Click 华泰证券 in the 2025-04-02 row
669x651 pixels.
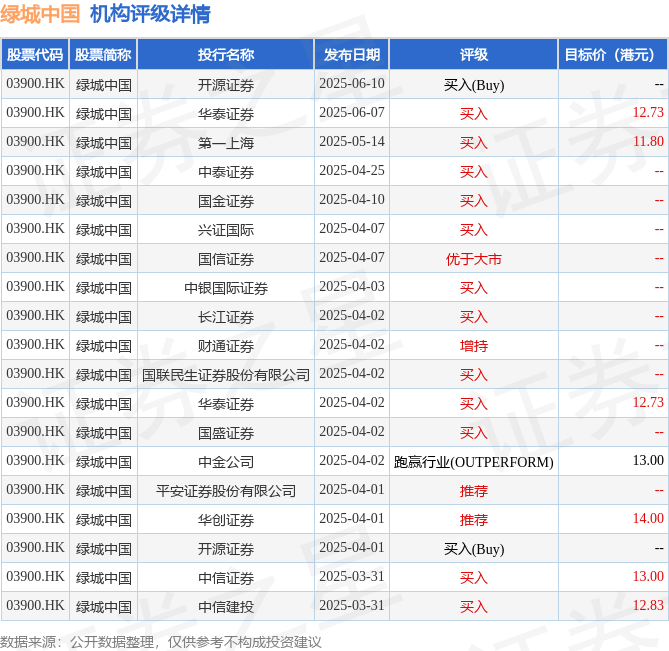coord(226,404)
